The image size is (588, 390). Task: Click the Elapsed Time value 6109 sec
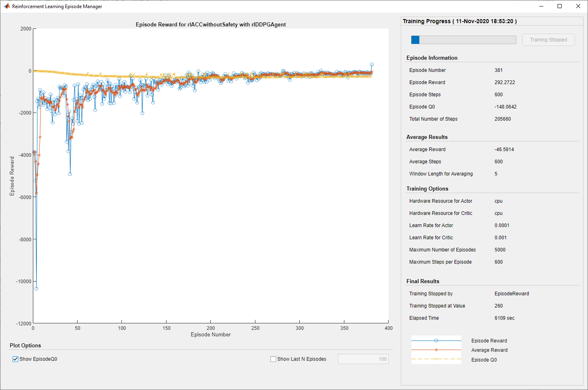click(x=504, y=318)
